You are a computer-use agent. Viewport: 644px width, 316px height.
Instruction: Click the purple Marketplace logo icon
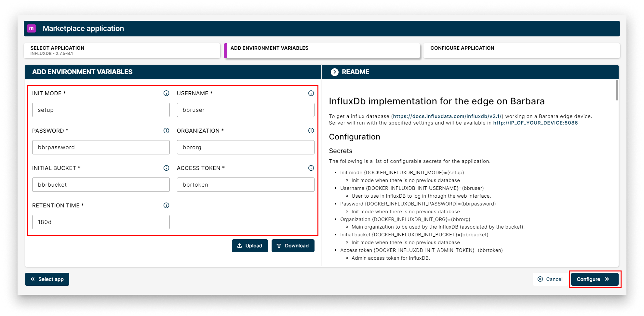pyautogui.click(x=32, y=29)
